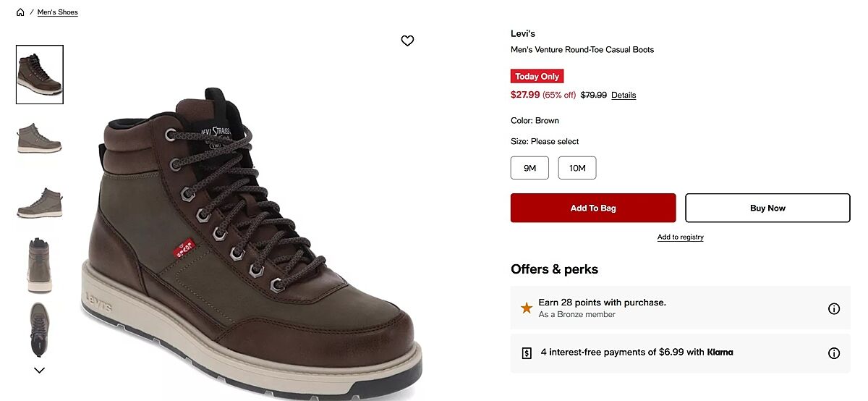
Task: Click Add to registry link
Action: pos(680,237)
